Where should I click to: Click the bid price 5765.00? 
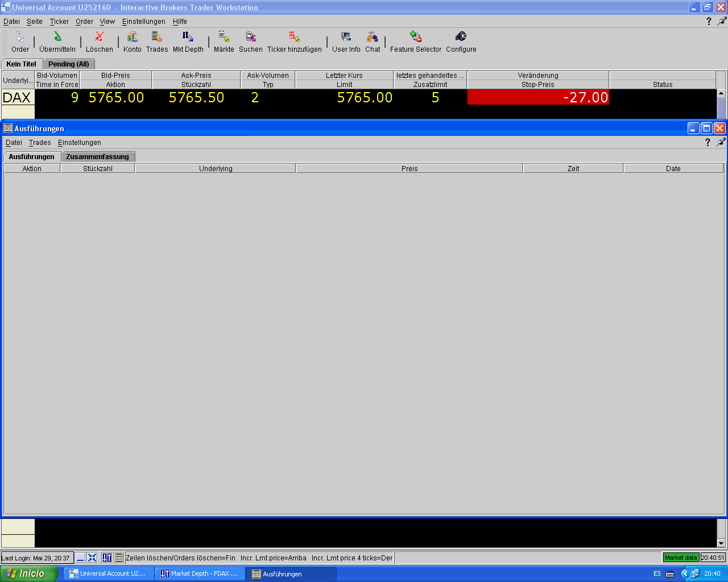(x=116, y=97)
